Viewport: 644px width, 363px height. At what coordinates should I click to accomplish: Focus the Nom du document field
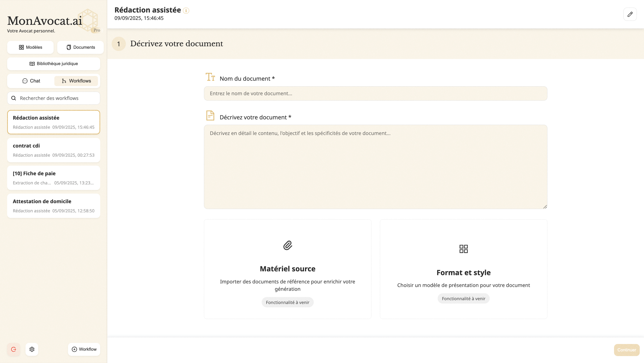[x=375, y=93]
